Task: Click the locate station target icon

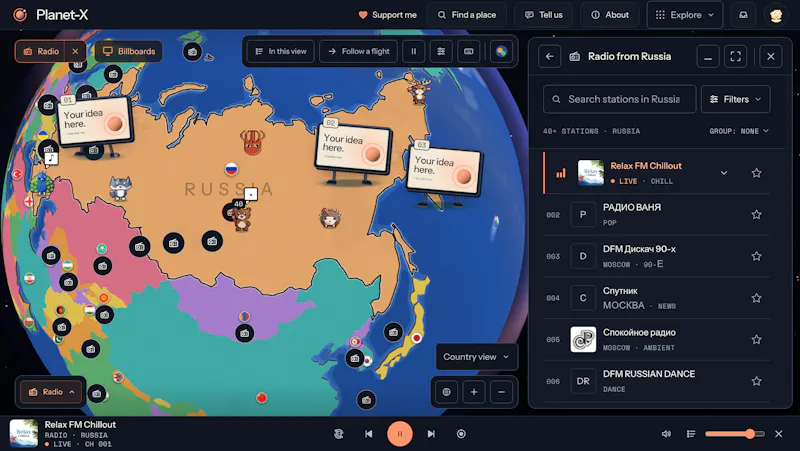Action: [461, 434]
